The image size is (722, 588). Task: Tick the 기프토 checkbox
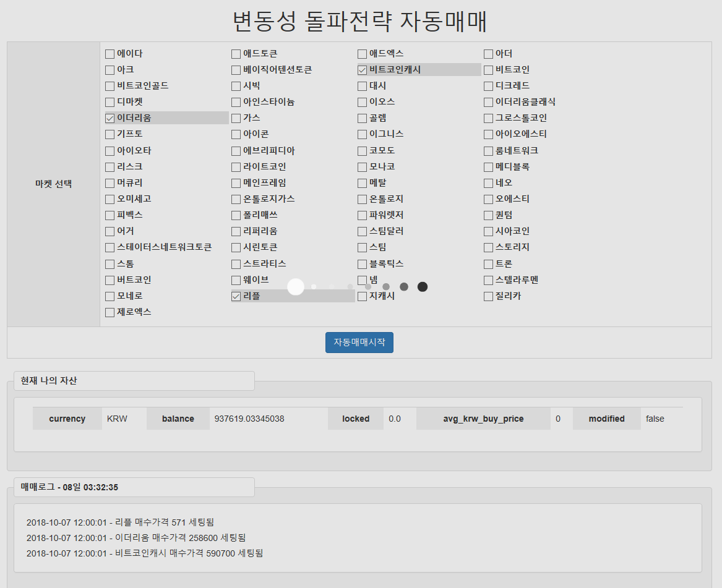[110, 134]
